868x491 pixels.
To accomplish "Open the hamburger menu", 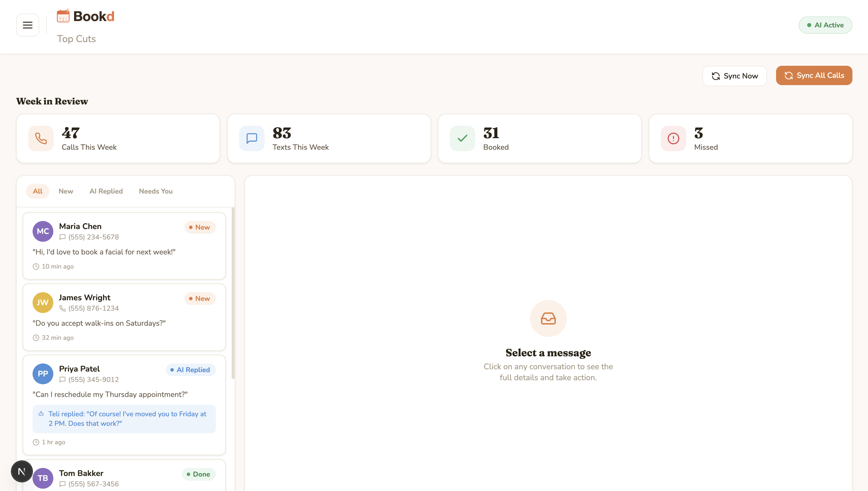I will (x=28, y=25).
